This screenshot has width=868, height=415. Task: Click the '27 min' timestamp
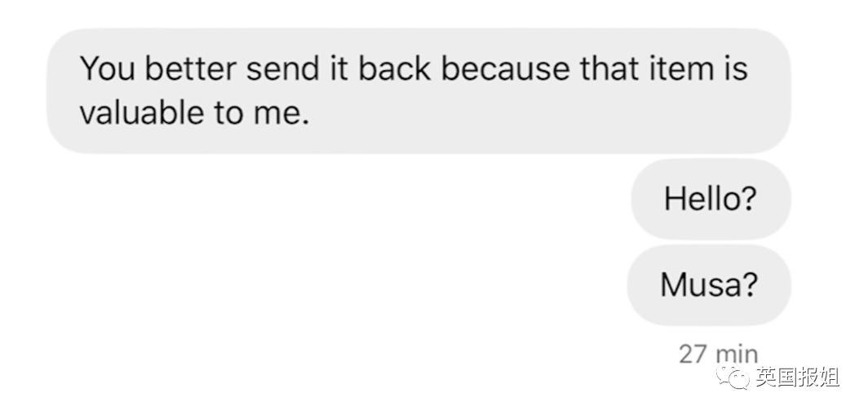[x=718, y=354]
